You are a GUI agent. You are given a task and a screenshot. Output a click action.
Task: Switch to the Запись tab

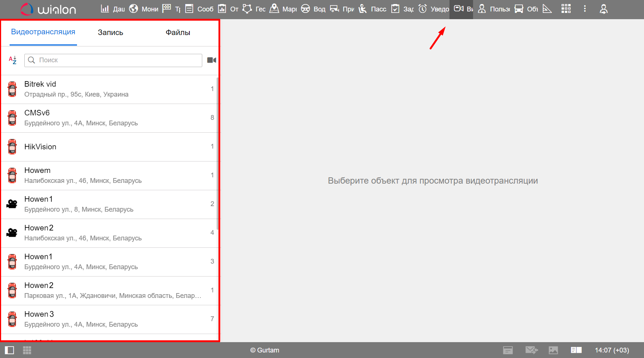point(111,32)
